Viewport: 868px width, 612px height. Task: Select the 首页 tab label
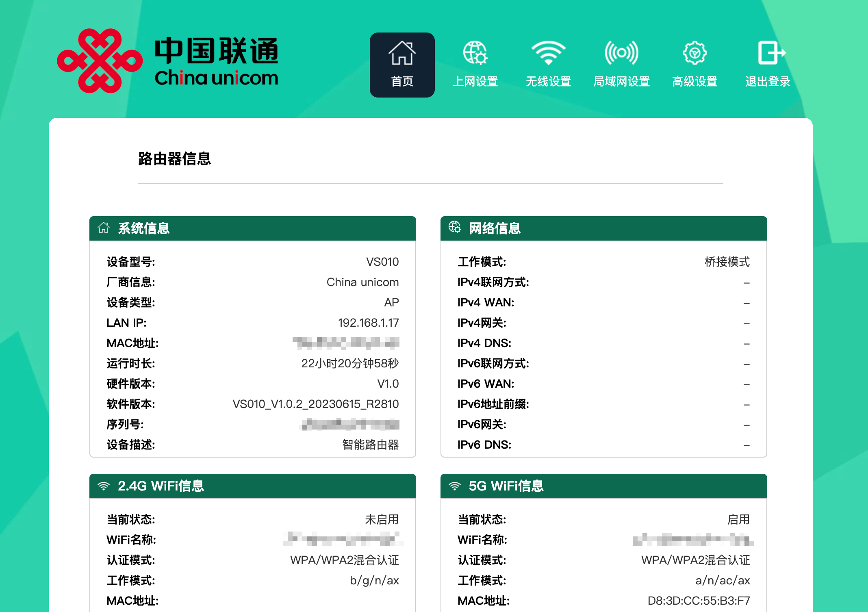(402, 81)
